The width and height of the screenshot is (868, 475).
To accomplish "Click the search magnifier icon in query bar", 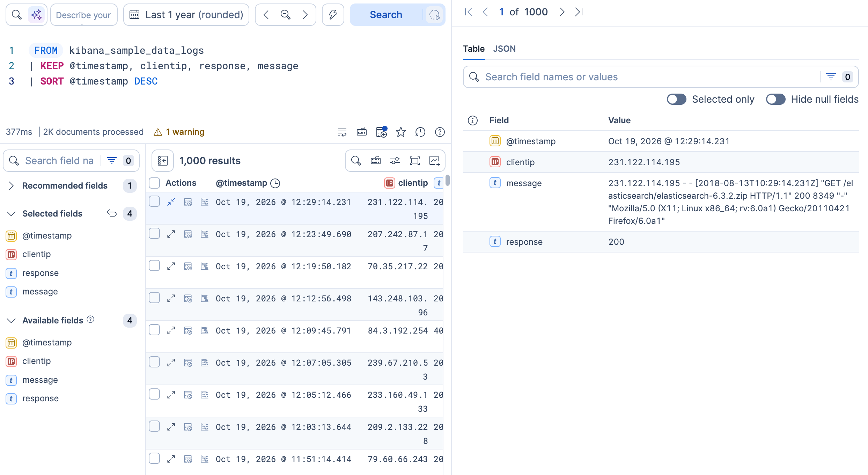I will coord(17,15).
